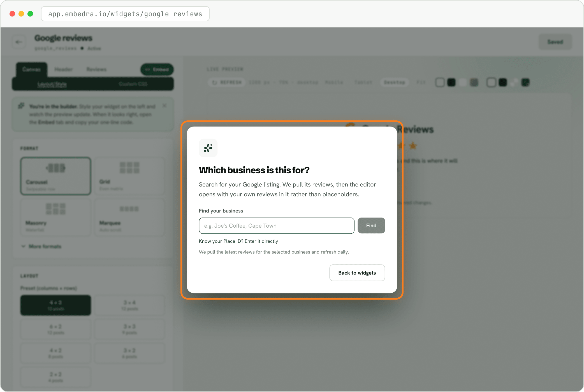The image size is (584, 392).
Task: Open the Header tab
Action: [63, 69]
